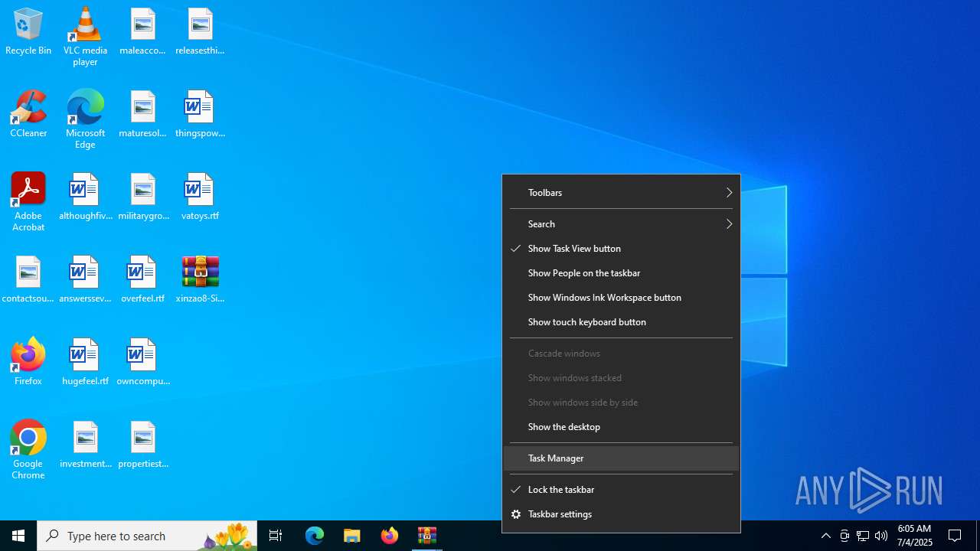The height and width of the screenshot is (551, 980).
Task: Select the propertiest... file icon
Action: coord(142,445)
